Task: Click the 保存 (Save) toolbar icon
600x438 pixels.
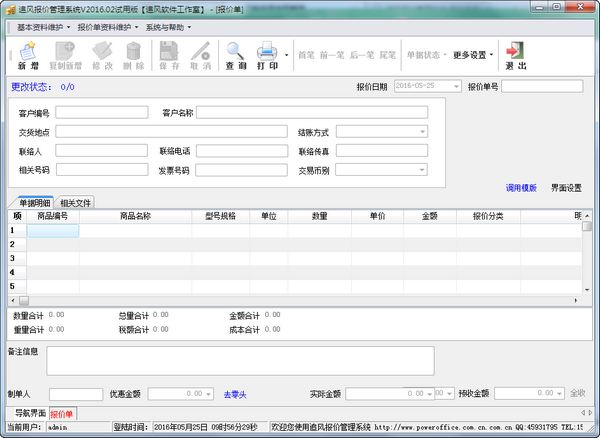Action: 169,54
